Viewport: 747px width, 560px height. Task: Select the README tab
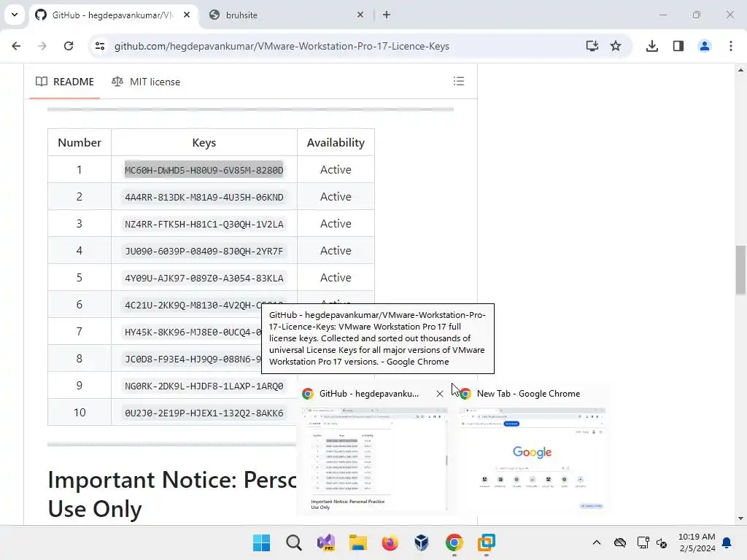pos(65,82)
